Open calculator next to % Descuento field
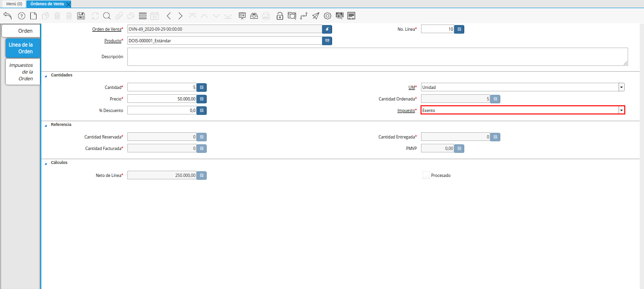 [202, 111]
